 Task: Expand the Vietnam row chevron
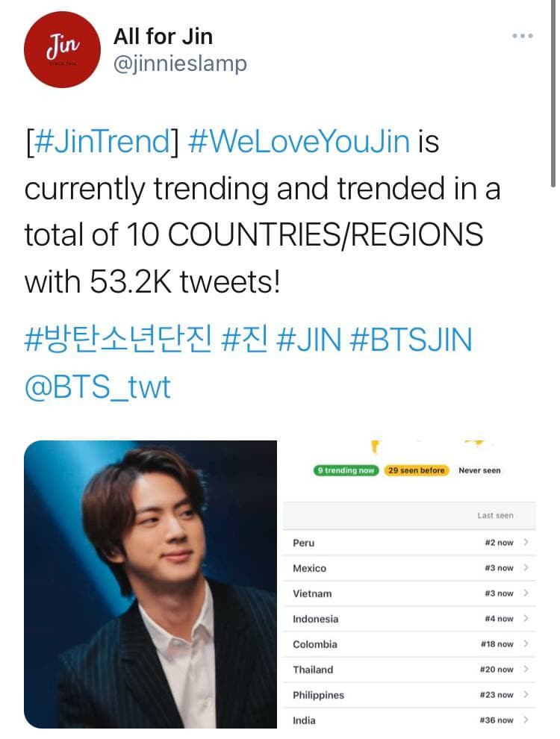[x=526, y=593]
